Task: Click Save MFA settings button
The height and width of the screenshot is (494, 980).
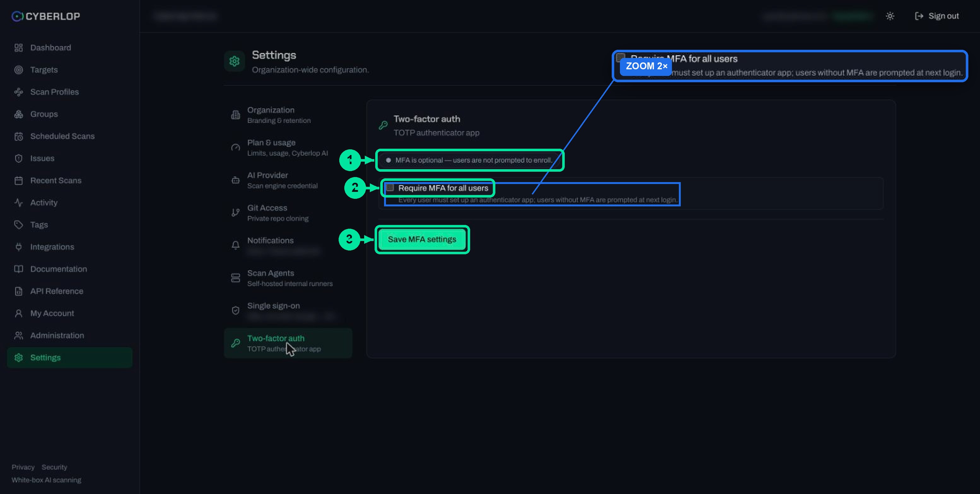Action: click(x=422, y=239)
